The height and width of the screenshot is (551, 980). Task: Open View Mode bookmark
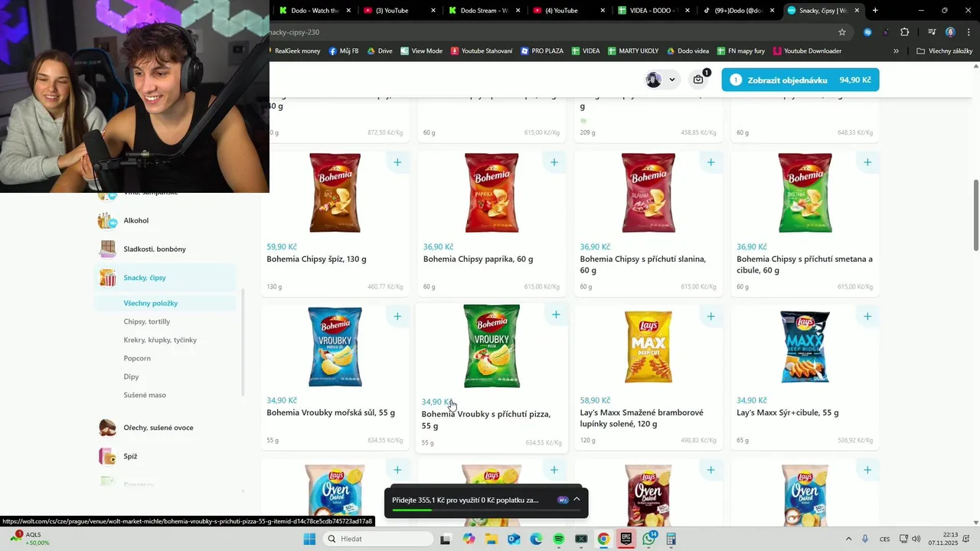(x=421, y=51)
